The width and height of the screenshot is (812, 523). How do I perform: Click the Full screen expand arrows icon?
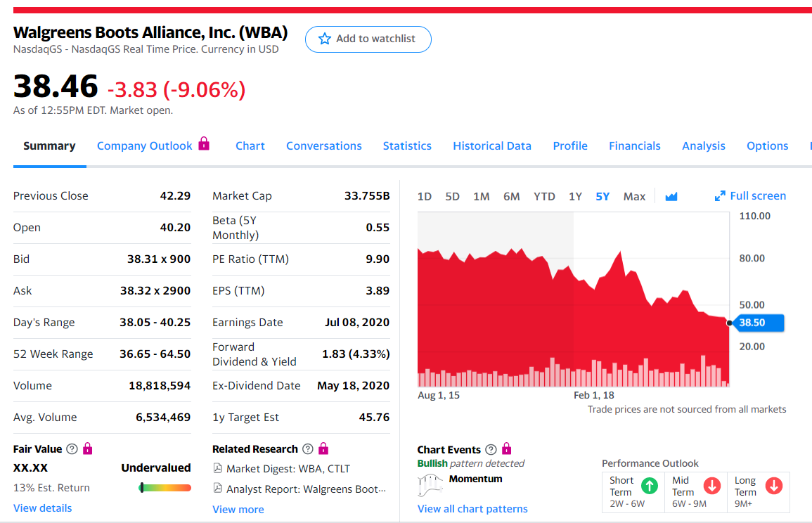(720, 195)
